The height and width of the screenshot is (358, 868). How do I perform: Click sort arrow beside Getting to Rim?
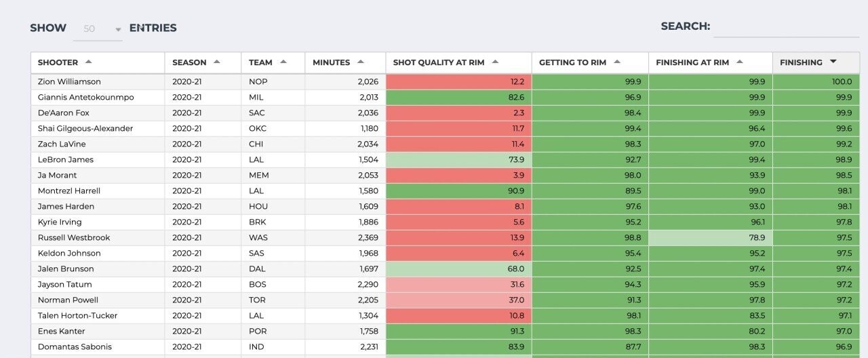click(617, 62)
